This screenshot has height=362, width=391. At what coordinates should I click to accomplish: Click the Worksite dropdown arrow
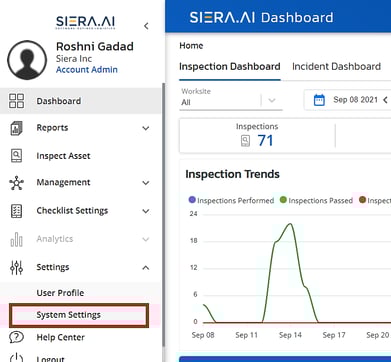[272, 100]
